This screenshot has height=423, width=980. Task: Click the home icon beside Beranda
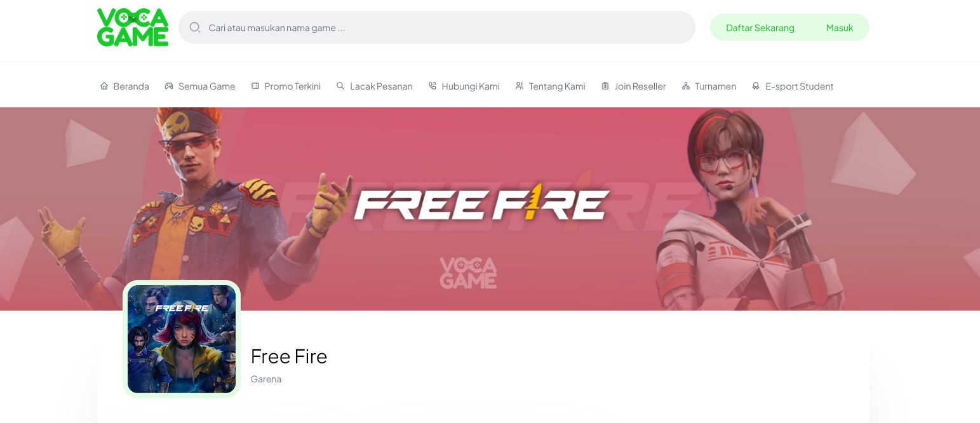point(104,86)
